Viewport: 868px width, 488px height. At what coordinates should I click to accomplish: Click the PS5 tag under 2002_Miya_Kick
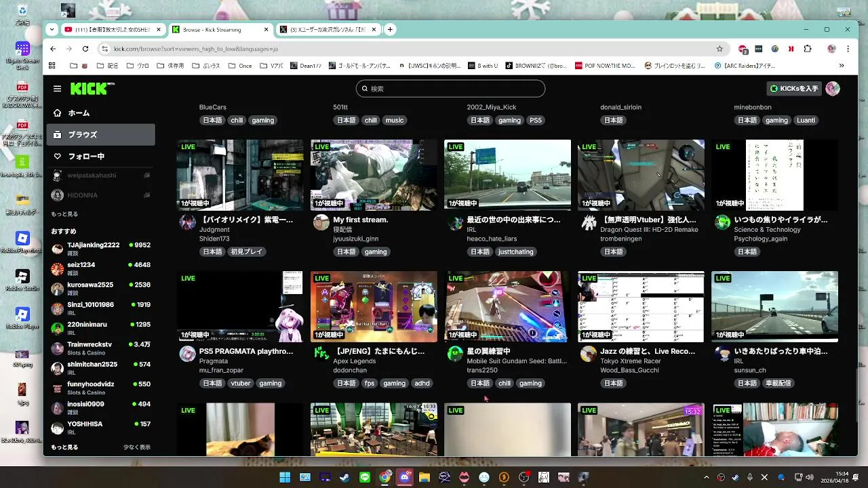(x=536, y=120)
